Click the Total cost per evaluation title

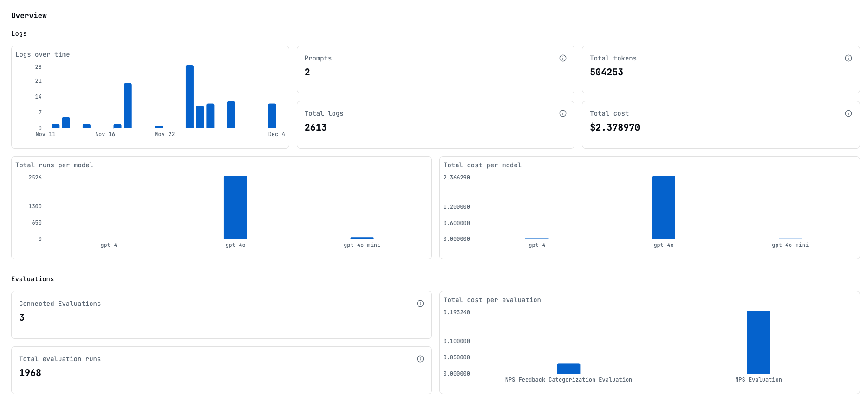click(492, 300)
